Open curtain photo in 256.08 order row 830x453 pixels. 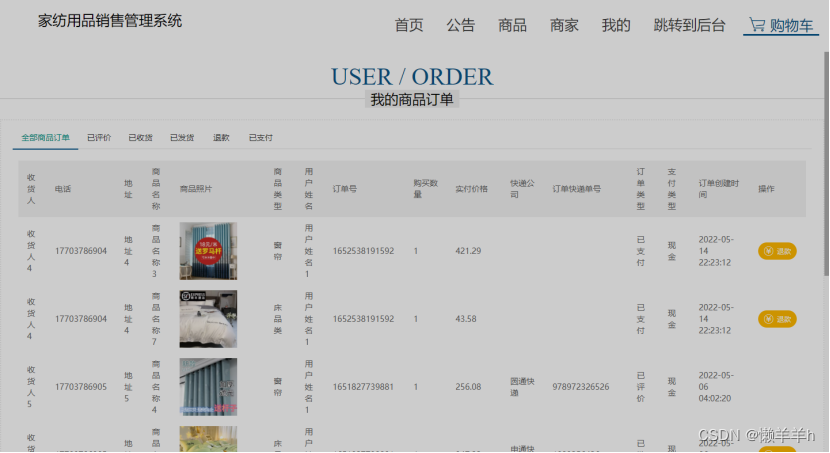tap(208, 387)
